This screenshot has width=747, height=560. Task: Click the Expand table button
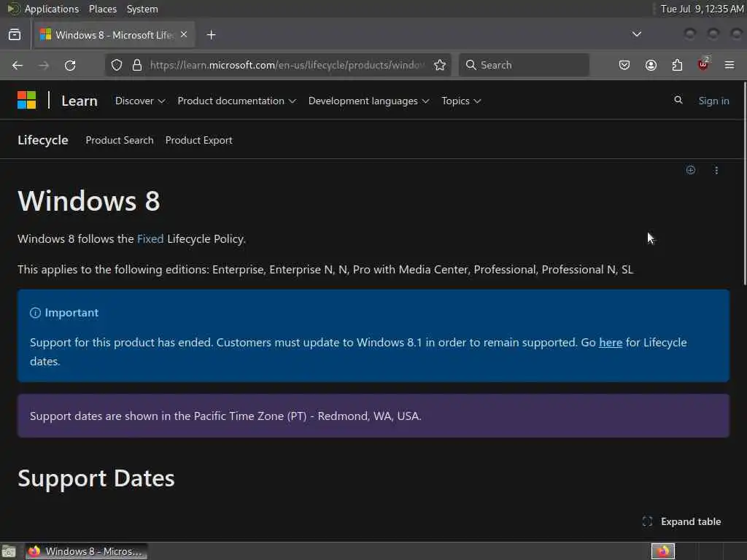(x=682, y=521)
